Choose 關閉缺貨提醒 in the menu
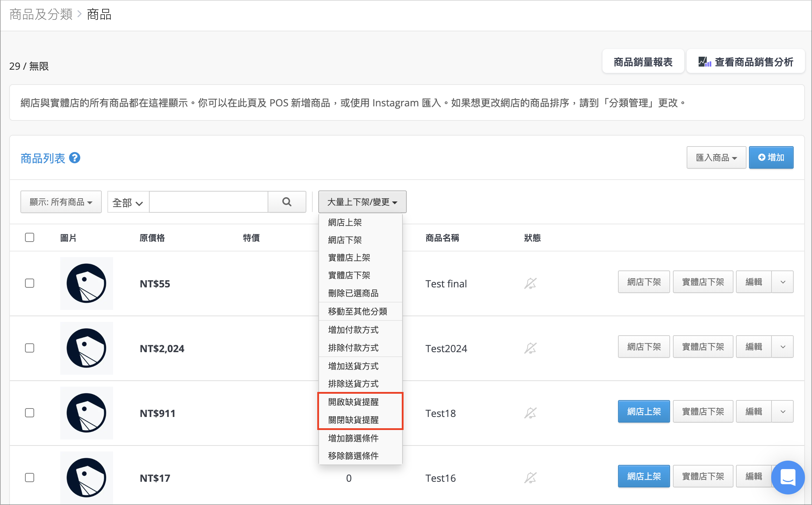The height and width of the screenshot is (505, 812). coord(360,420)
